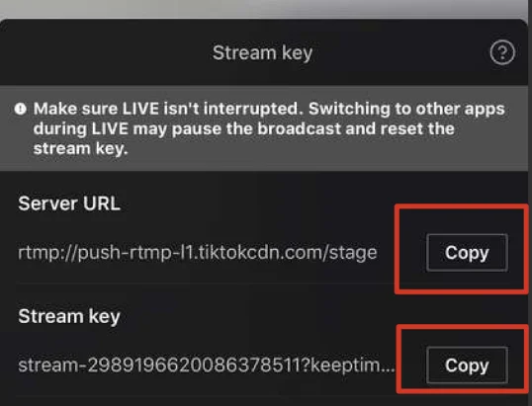Tap the exclamation warning icon
The image size is (532, 406).
coord(21,109)
